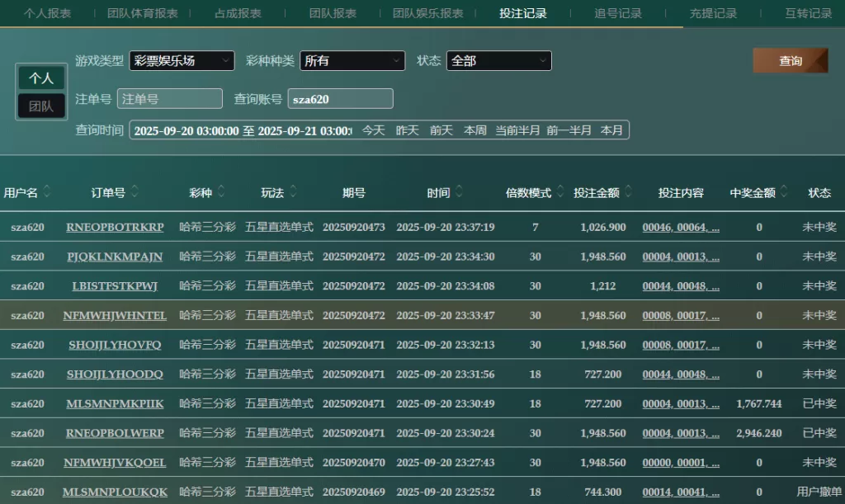This screenshot has width=845, height=504.
Task: Click the 注单号 input field
Action: coord(170,99)
